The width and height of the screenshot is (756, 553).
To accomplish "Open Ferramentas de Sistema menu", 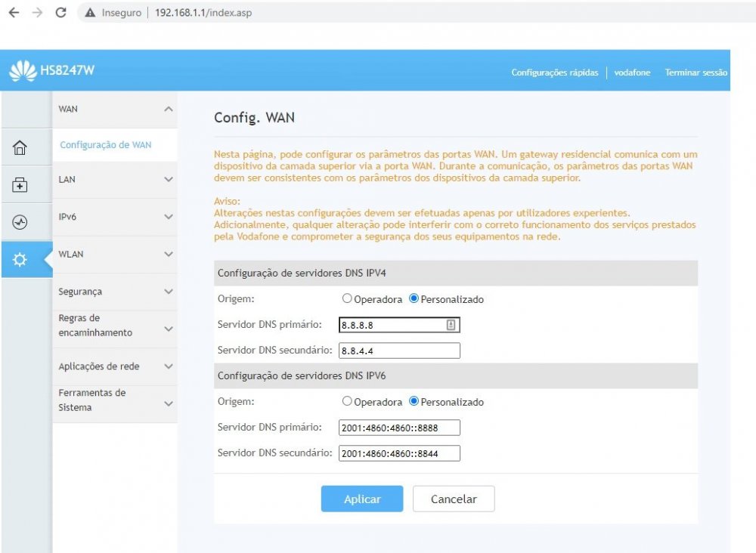I will click(x=115, y=403).
